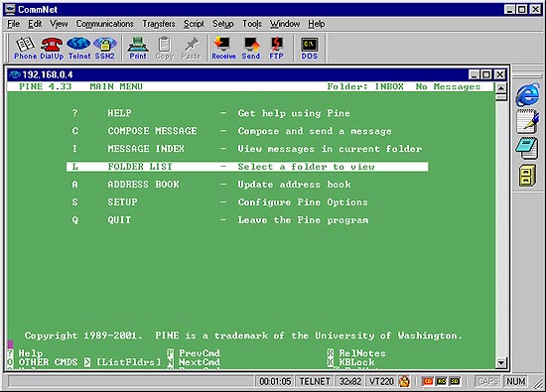Image resolution: width=546 pixels, height=392 pixels.
Task: Open FTP from the toolbar
Action: point(276,48)
